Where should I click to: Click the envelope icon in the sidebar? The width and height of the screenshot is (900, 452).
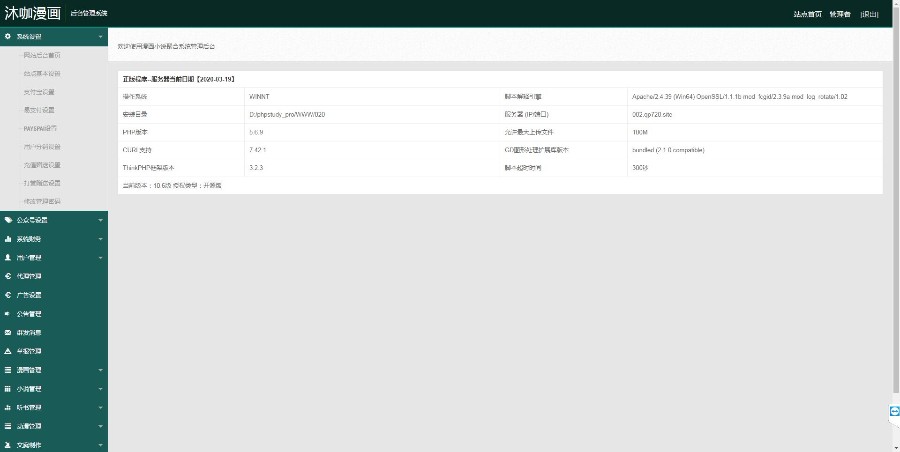click(x=9, y=332)
